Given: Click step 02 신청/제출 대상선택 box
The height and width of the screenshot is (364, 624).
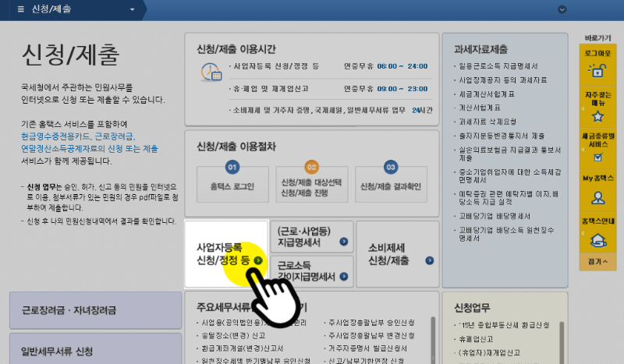Looking at the screenshot, I should click(311, 184).
